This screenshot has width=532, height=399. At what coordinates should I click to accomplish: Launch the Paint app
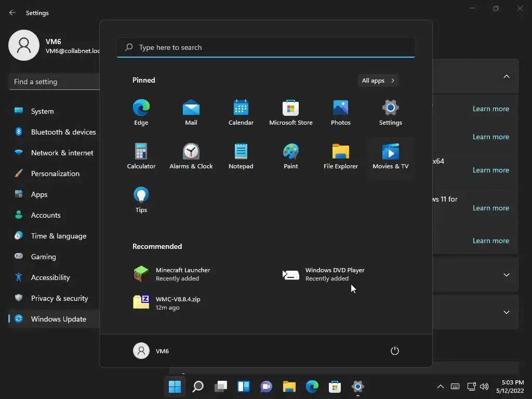coord(291,156)
